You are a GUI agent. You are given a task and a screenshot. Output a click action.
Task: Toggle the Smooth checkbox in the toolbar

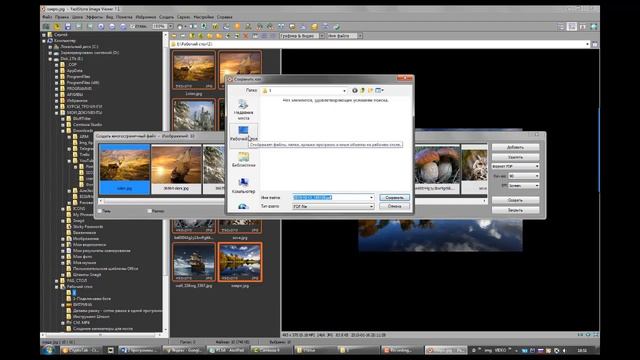click(133, 27)
